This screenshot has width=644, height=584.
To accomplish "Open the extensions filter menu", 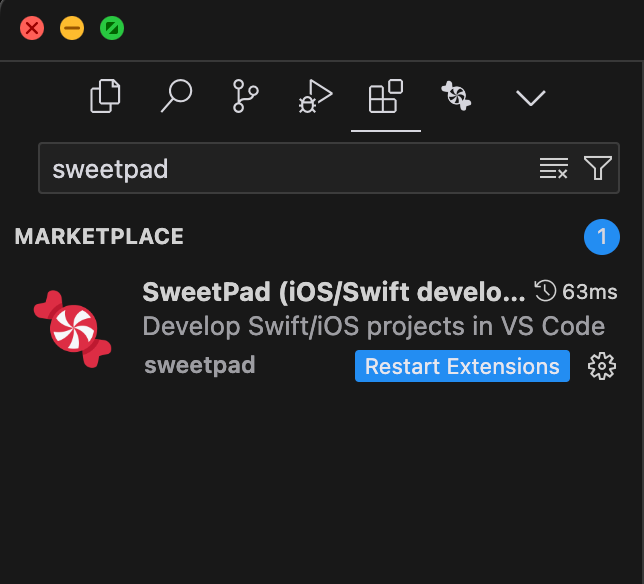I will (x=598, y=169).
